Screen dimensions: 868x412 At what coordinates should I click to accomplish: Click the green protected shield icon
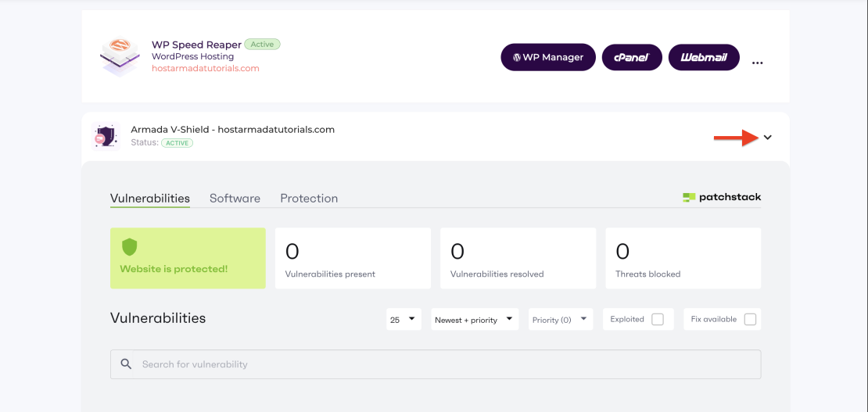point(130,248)
